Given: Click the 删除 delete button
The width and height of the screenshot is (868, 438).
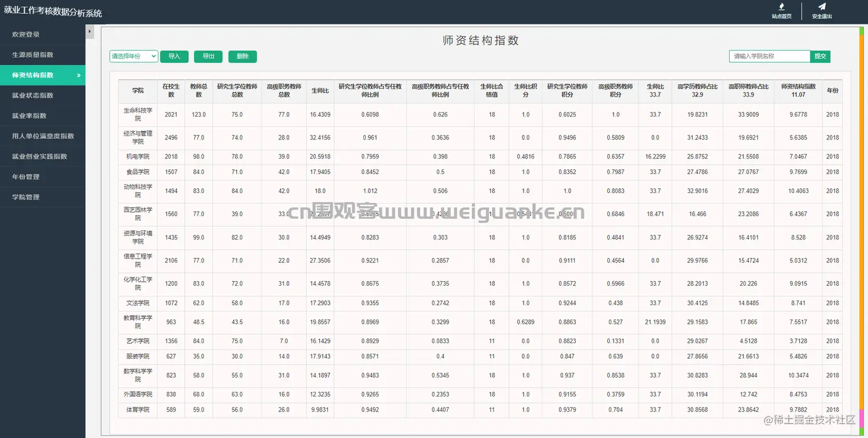Looking at the screenshot, I should 242,56.
